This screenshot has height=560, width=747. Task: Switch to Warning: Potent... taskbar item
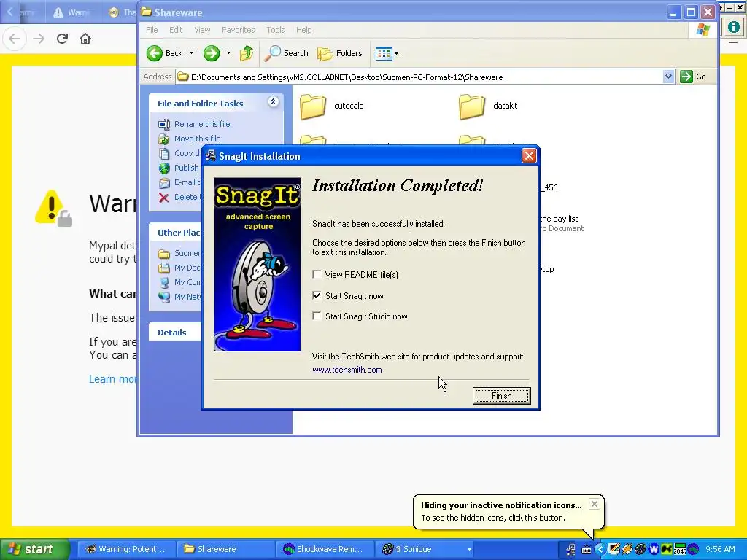pyautogui.click(x=125, y=549)
